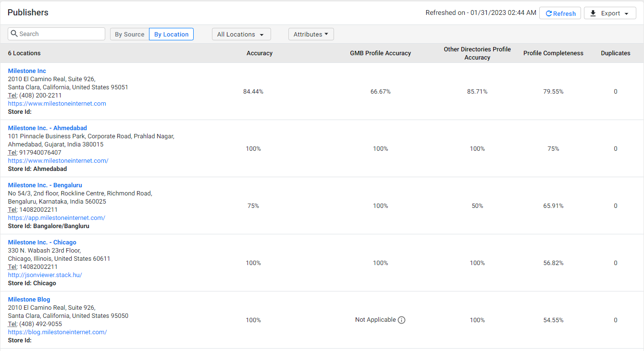The width and height of the screenshot is (644, 351).
Task: Click the phone number 917940076407
Action: point(40,153)
